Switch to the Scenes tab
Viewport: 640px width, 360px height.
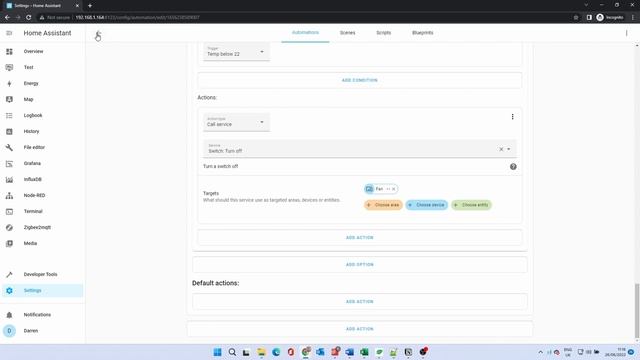(347, 33)
